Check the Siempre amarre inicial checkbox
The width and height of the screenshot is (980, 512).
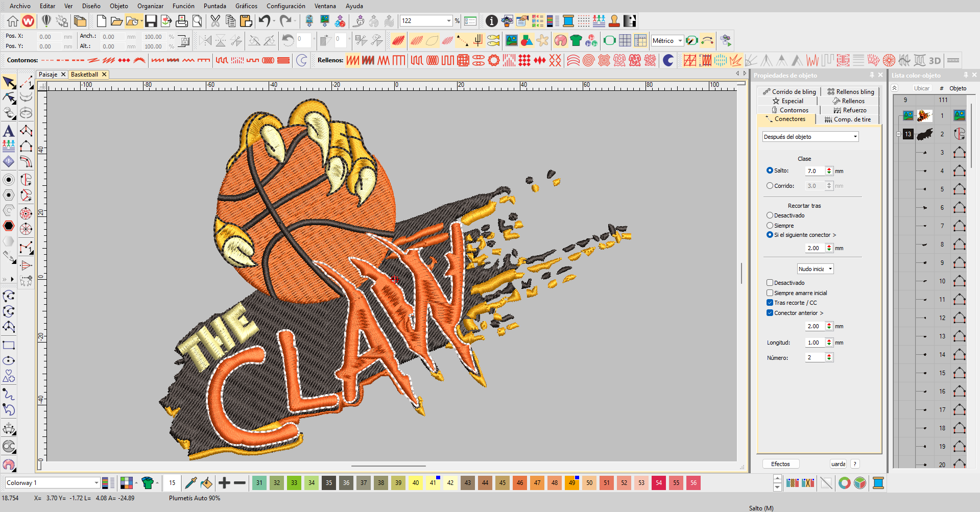[770, 292]
